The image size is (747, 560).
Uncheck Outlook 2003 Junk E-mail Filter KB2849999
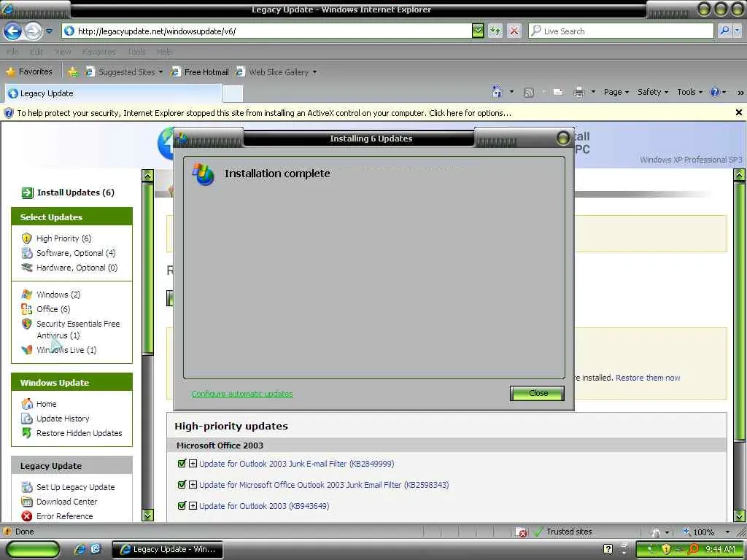[x=181, y=463]
